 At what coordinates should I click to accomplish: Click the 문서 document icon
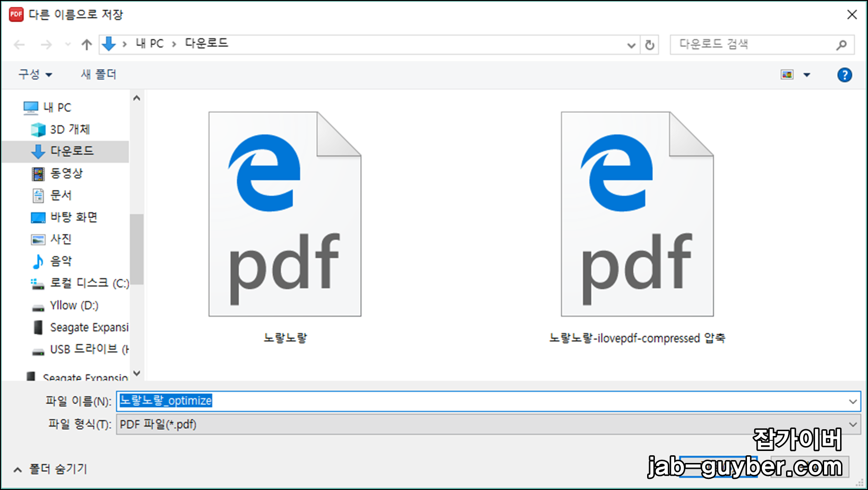point(38,195)
